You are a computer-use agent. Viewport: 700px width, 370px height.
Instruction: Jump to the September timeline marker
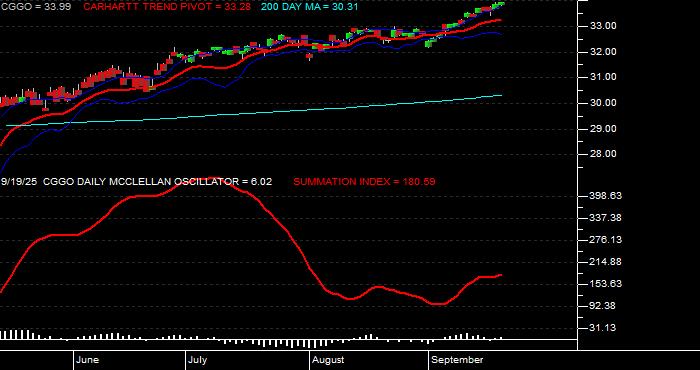tap(458, 360)
